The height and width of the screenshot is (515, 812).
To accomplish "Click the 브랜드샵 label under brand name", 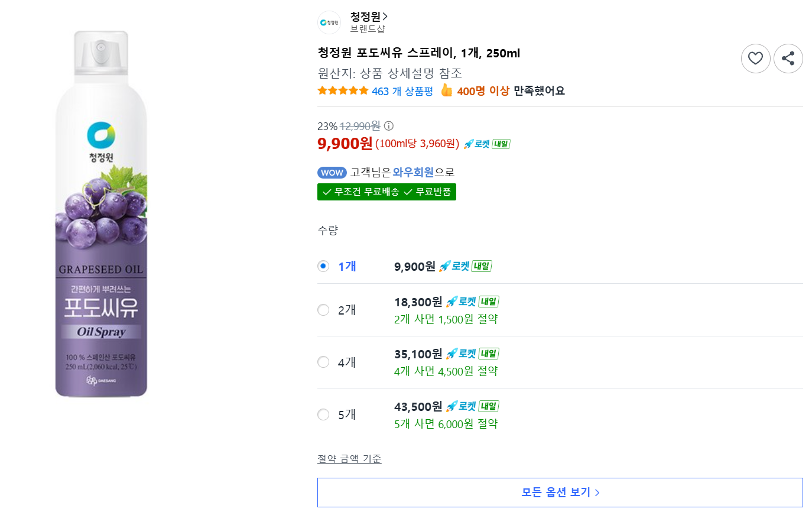I will (368, 28).
